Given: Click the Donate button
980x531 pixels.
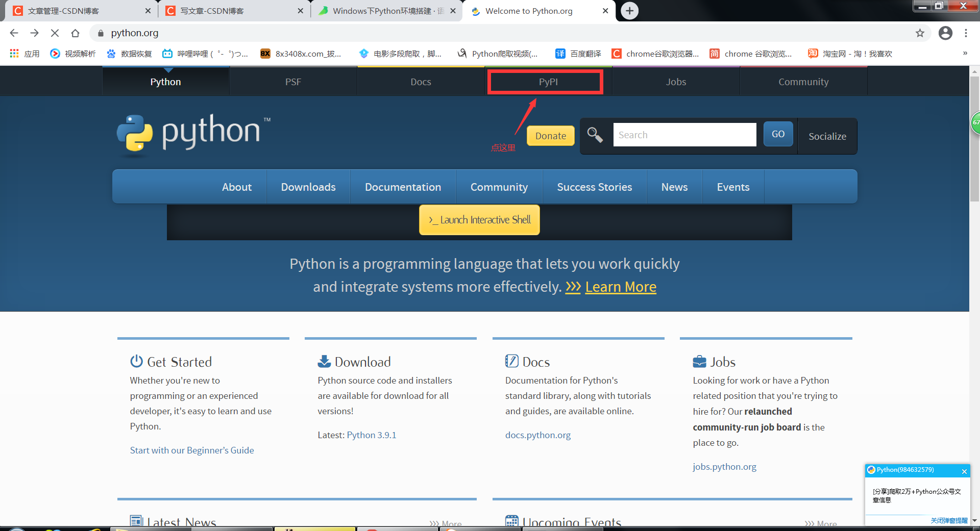Looking at the screenshot, I should point(550,136).
